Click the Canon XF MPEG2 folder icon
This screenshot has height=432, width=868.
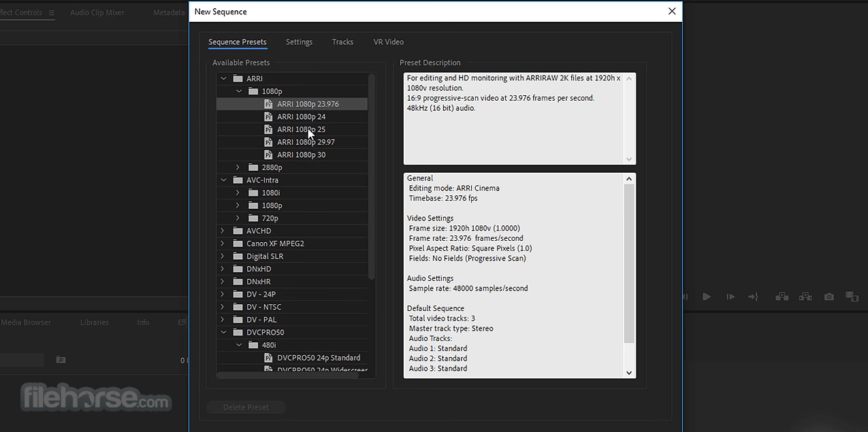pos(238,244)
